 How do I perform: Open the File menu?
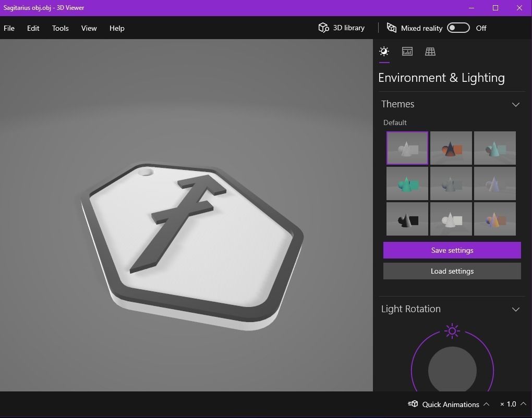(9, 28)
